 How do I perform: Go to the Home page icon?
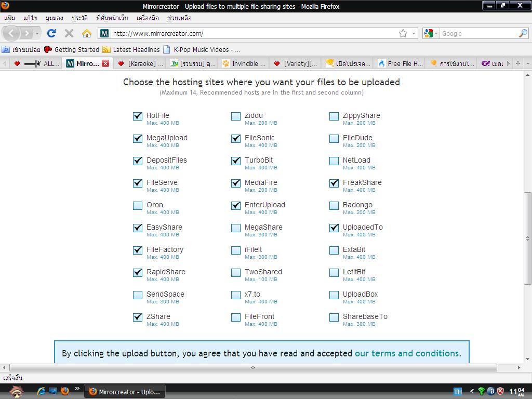point(87,33)
